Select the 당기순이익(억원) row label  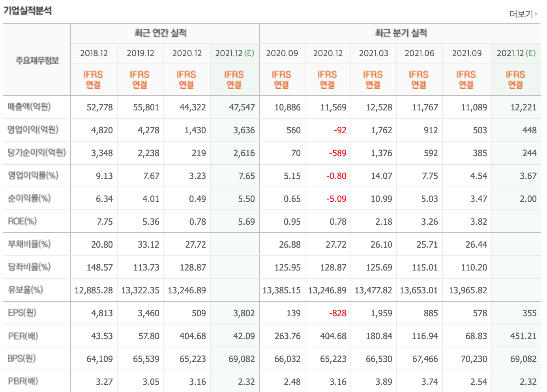37,153
